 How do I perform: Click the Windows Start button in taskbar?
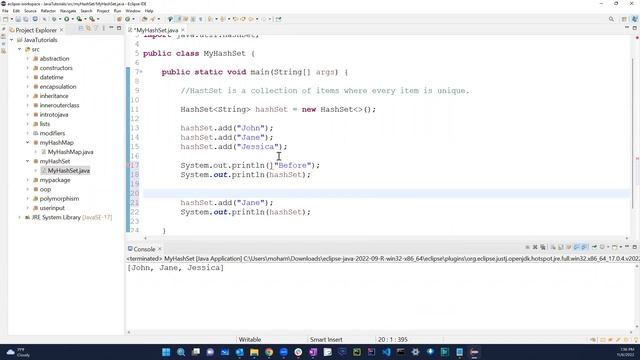pyautogui.click(x=166, y=352)
